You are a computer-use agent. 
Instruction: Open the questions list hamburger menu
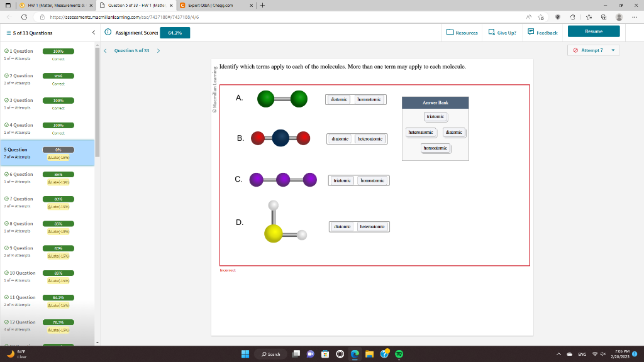(9, 33)
